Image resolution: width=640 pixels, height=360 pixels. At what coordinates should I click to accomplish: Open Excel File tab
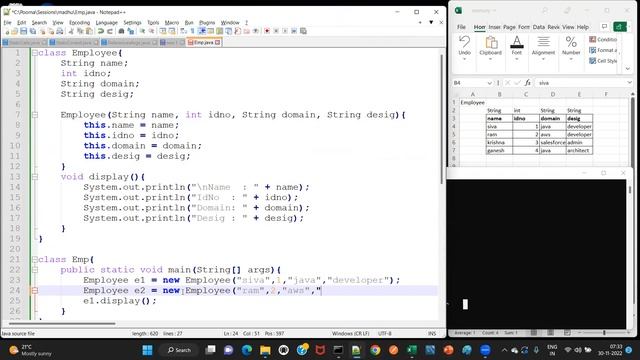[461, 27]
